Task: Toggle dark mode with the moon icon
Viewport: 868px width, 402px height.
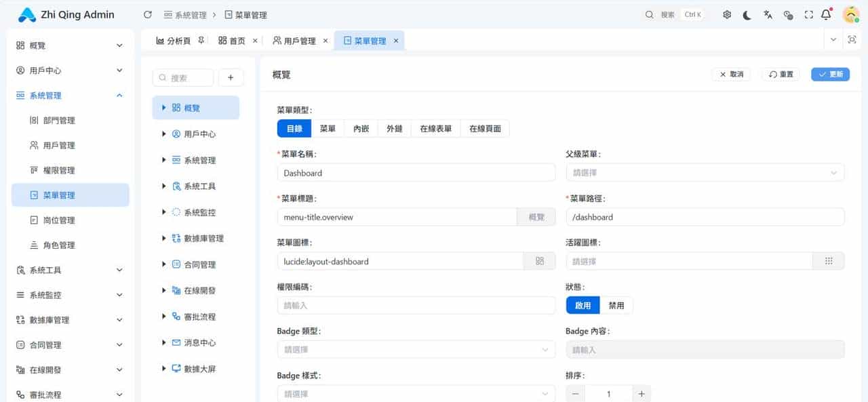Action: coord(747,14)
